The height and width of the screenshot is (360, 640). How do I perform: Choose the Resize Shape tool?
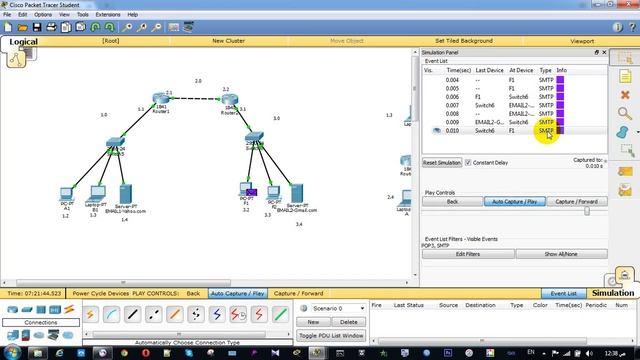tap(627, 151)
